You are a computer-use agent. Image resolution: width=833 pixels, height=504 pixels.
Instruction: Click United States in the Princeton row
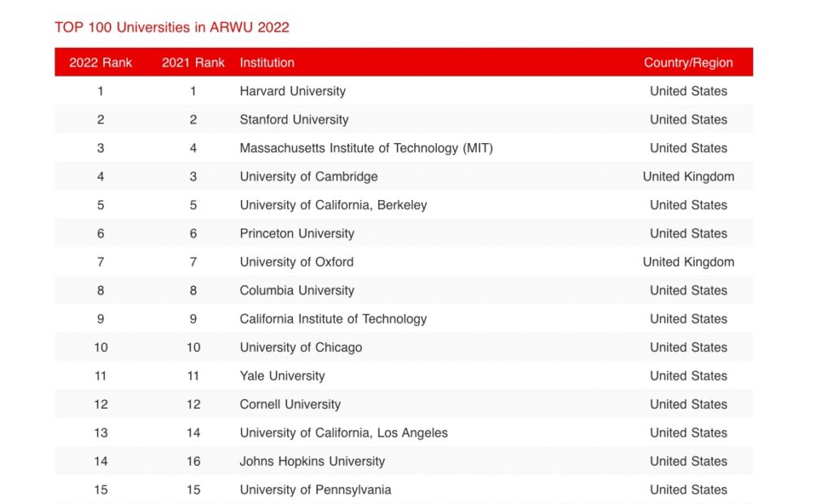click(688, 233)
